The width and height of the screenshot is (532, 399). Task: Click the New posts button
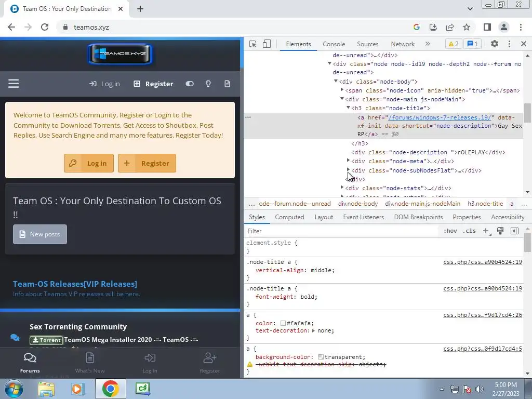(x=40, y=234)
